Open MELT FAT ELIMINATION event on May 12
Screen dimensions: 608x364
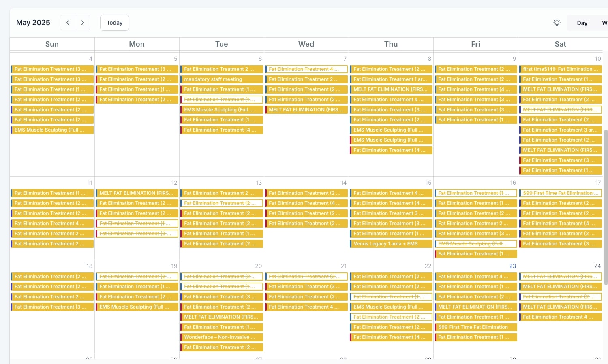pyautogui.click(x=137, y=193)
